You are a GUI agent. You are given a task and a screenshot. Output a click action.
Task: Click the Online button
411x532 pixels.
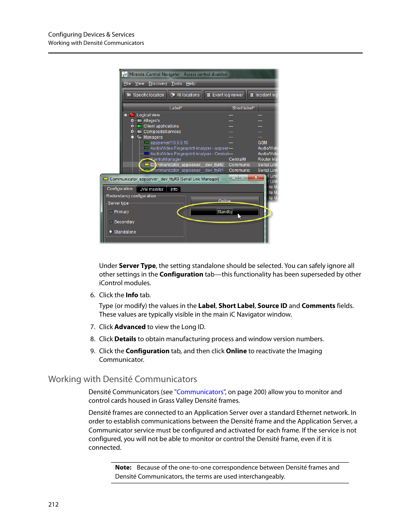(x=224, y=201)
